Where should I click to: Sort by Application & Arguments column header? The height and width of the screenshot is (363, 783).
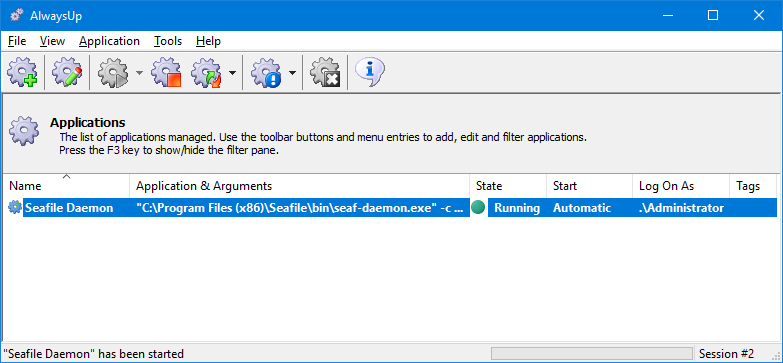(x=300, y=186)
